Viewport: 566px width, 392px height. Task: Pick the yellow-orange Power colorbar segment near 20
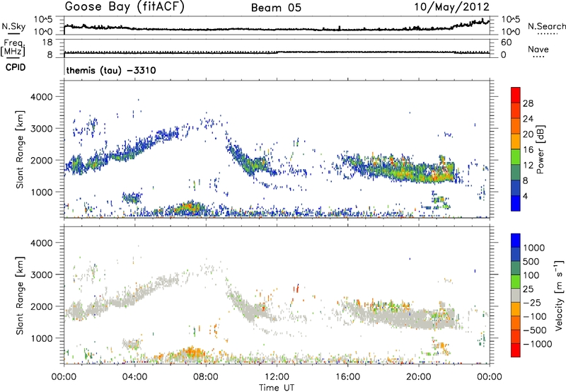click(x=516, y=141)
